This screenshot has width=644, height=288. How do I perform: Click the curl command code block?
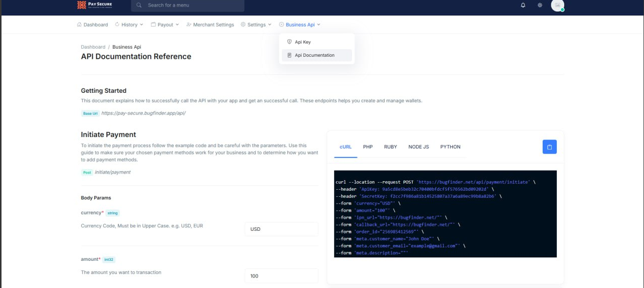click(x=445, y=214)
